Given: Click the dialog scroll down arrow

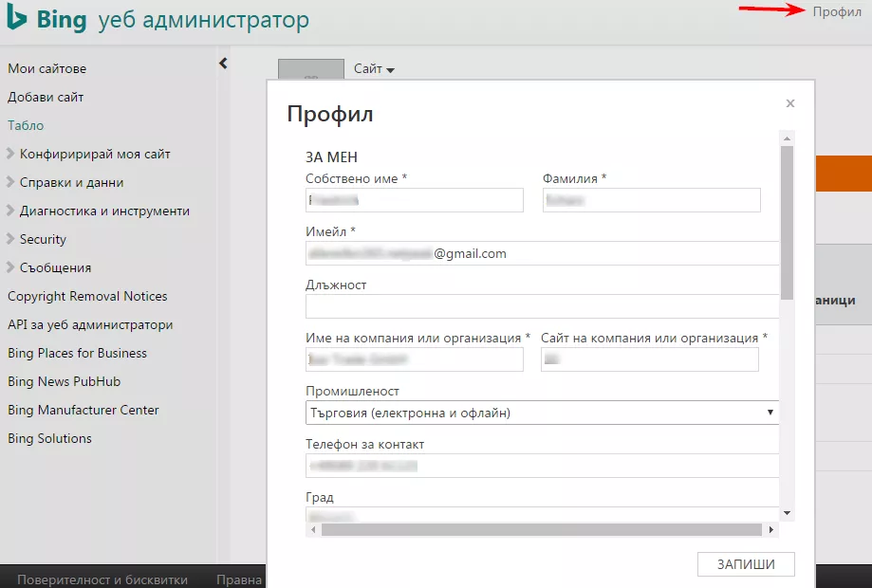Looking at the screenshot, I should click(787, 513).
